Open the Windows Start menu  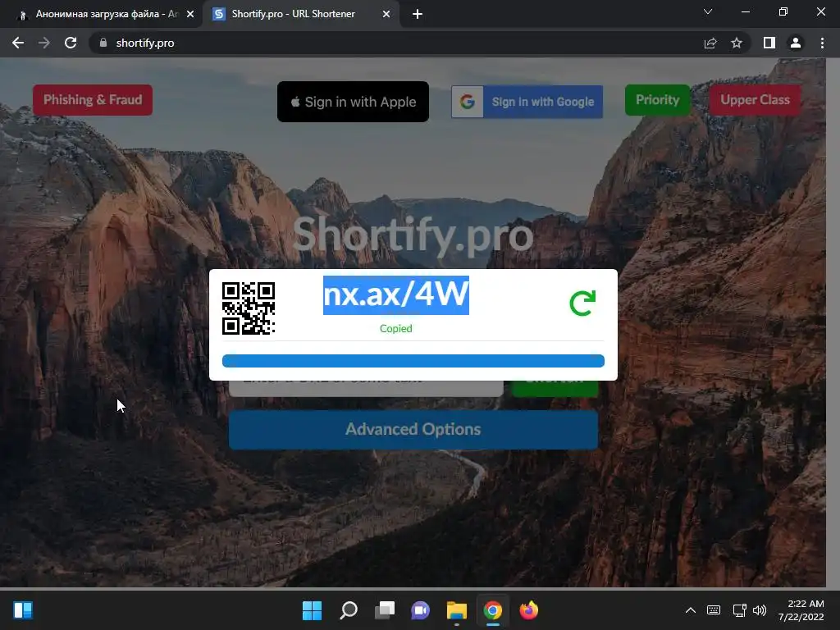click(x=312, y=610)
